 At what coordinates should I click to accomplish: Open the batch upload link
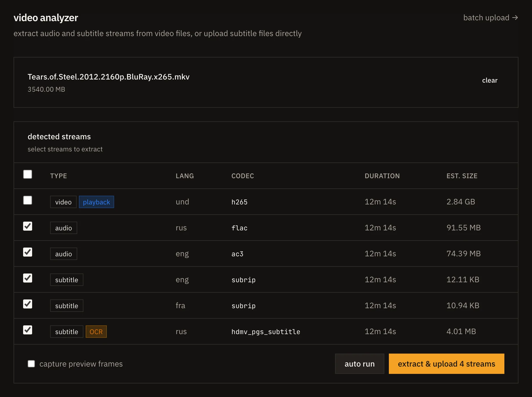[491, 17]
